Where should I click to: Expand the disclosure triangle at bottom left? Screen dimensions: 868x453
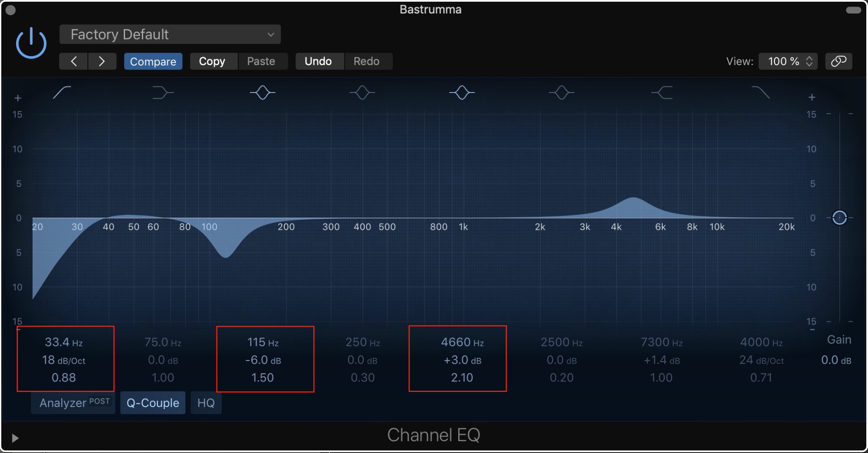pyautogui.click(x=15, y=438)
